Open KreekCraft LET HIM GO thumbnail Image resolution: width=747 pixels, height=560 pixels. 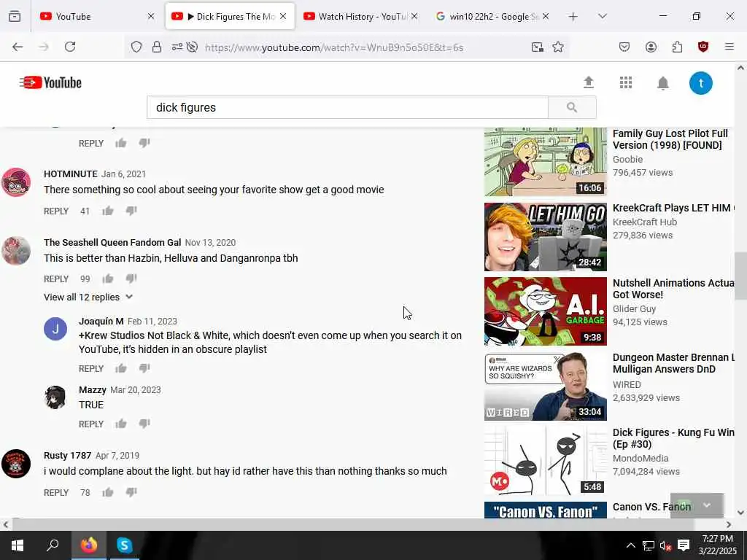(546, 237)
